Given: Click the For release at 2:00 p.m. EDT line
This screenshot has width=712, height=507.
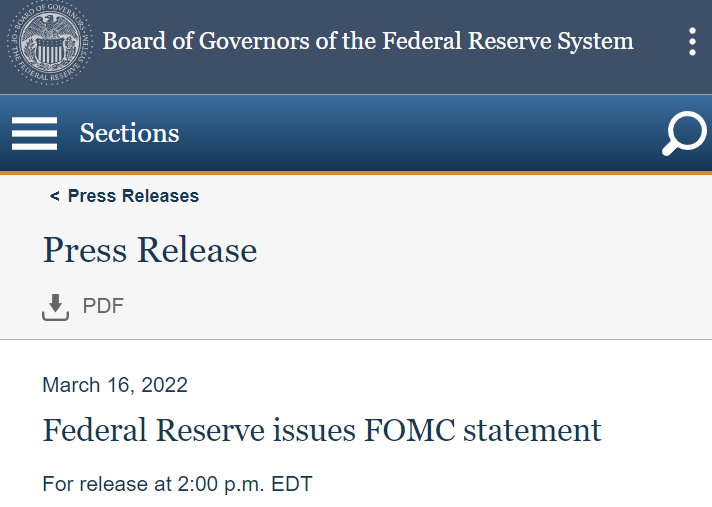Looking at the screenshot, I should click(177, 485).
